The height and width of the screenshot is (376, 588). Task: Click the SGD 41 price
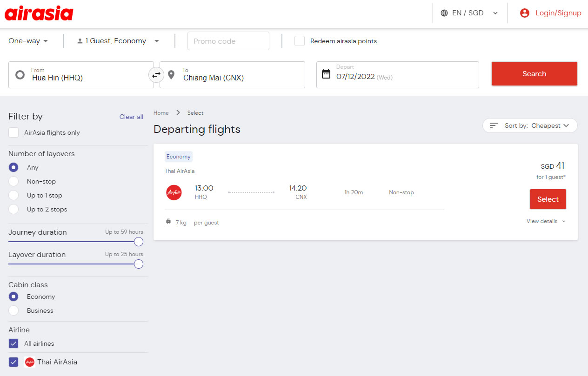(x=553, y=166)
